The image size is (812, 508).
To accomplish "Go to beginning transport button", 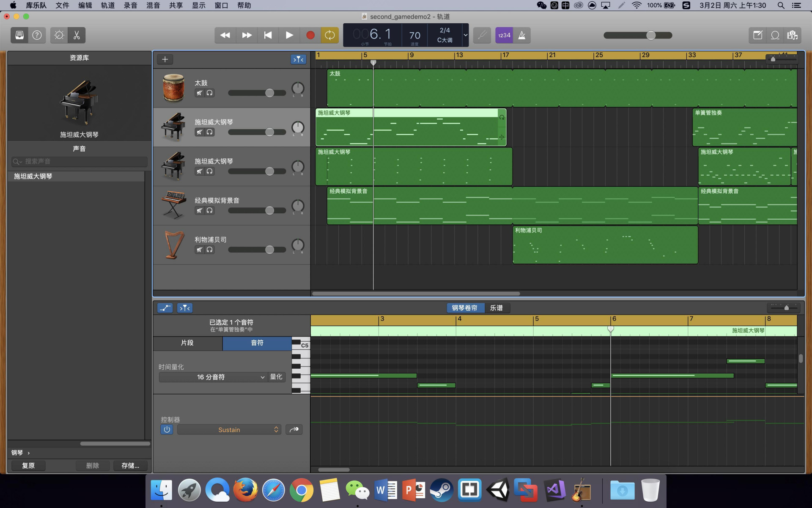I will [268, 35].
